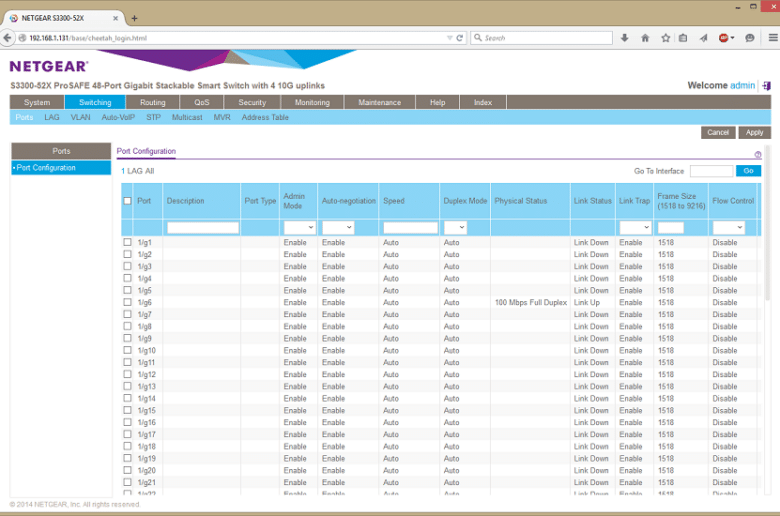Image resolution: width=780 pixels, height=516 pixels.
Task: Open the help icon for Port Configuration
Action: pos(758,155)
